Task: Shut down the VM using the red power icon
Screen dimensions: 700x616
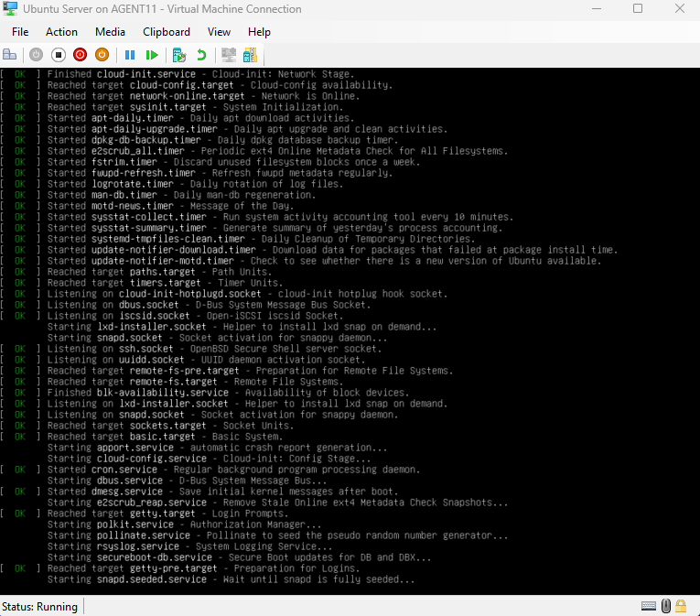Action: click(80, 55)
